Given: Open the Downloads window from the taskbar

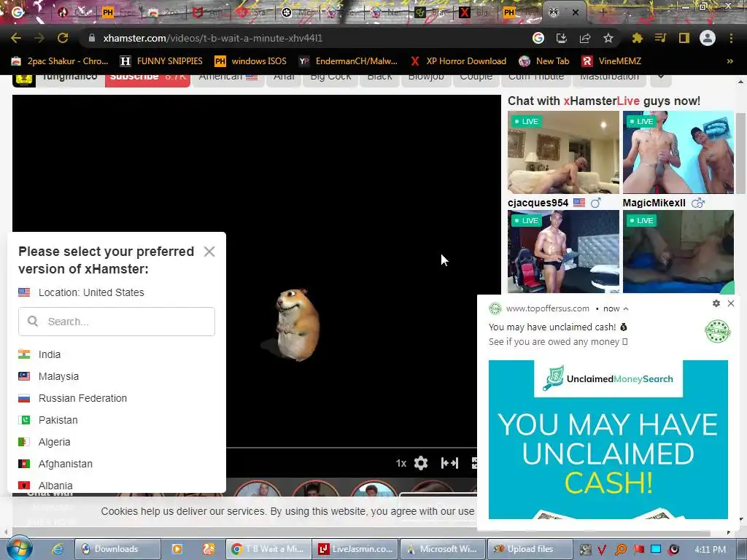Looking at the screenshot, I should [117, 549].
